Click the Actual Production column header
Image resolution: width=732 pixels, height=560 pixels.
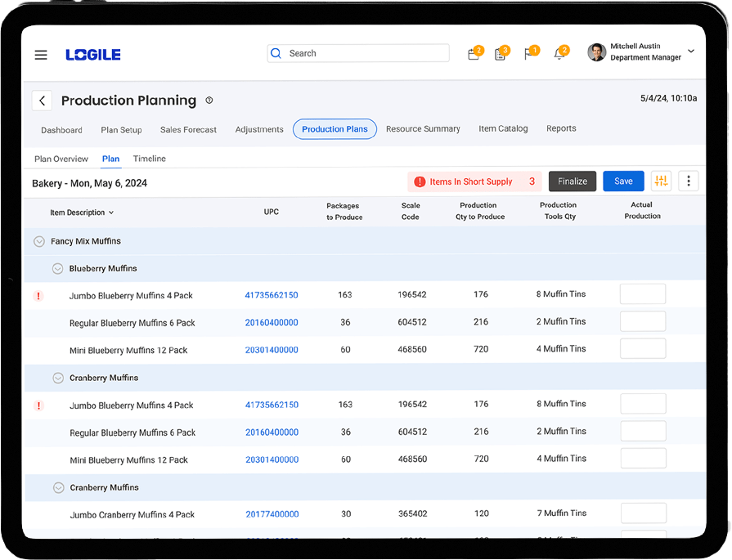642,210
